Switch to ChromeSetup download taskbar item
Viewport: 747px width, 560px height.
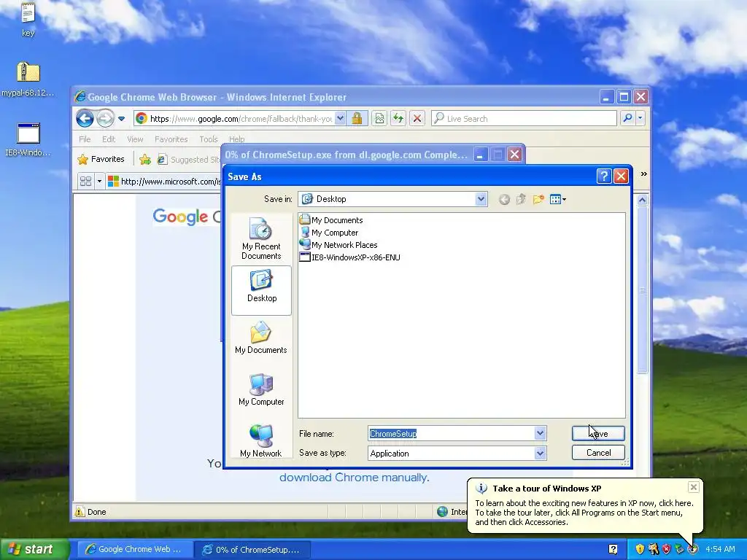point(252,550)
